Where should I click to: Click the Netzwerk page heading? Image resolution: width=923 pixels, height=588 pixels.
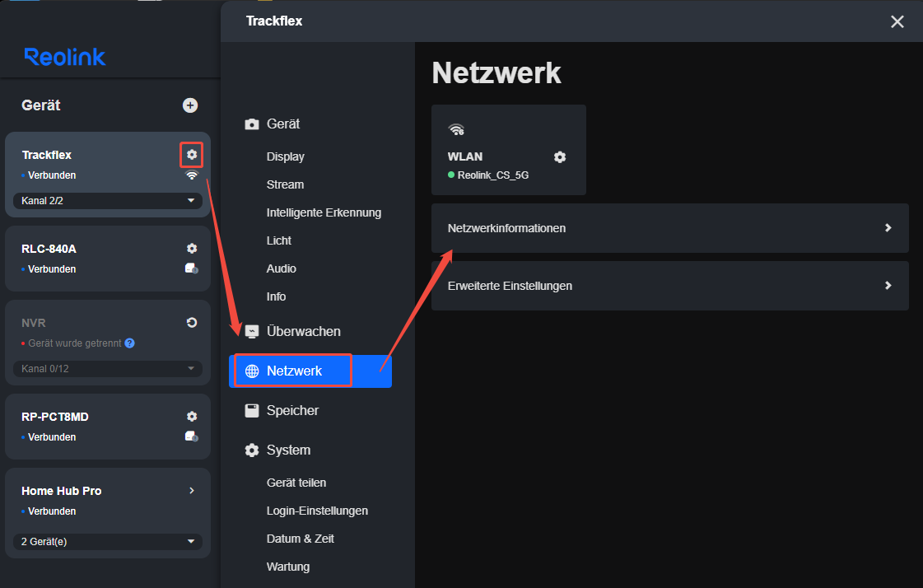point(496,73)
